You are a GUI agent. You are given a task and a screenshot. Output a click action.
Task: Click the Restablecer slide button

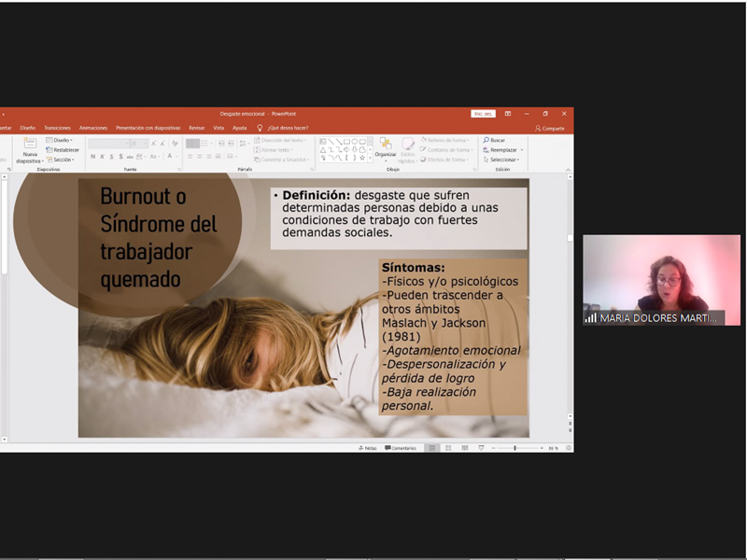(x=63, y=150)
